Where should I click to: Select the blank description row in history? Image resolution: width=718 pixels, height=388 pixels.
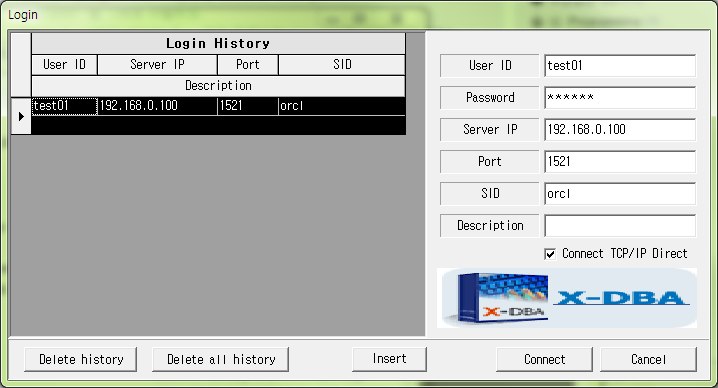218,125
